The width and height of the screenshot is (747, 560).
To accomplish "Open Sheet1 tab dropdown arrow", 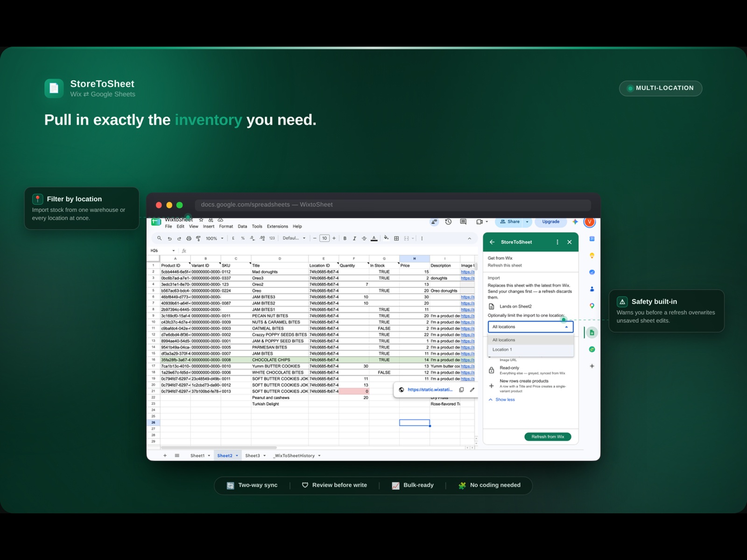I will tap(209, 455).
